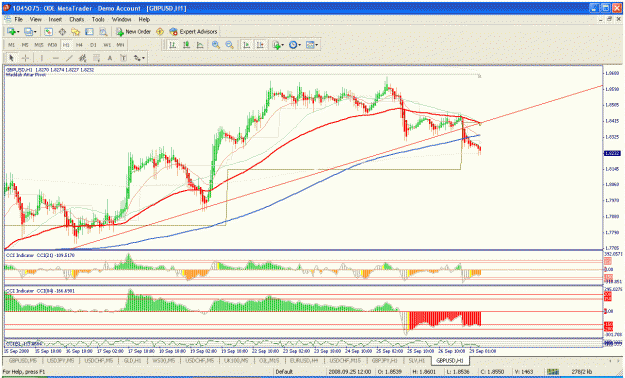Expand the New Chart dropdown arrow
625x378 pixels.
tap(18, 32)
